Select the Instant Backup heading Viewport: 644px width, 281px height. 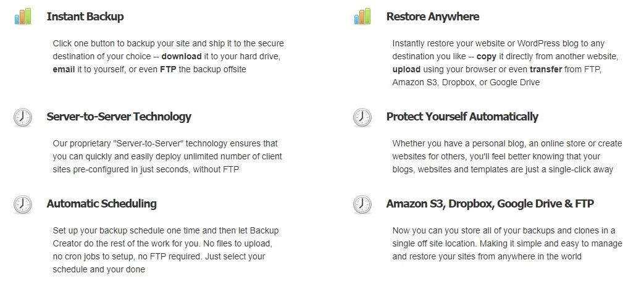[x=85, y=17]
